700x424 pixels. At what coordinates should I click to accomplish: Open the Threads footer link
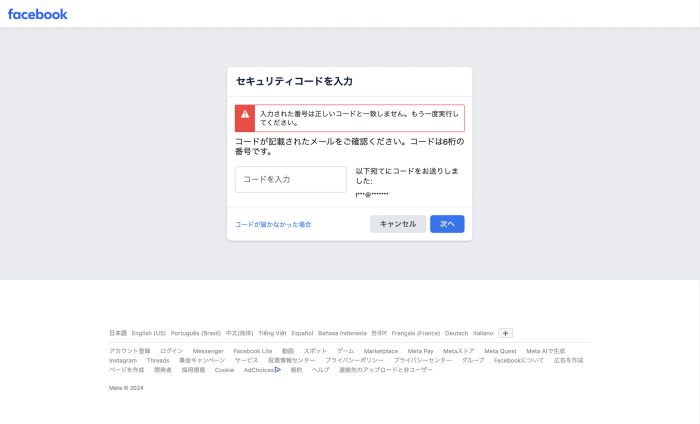click(x=158, y=360)
